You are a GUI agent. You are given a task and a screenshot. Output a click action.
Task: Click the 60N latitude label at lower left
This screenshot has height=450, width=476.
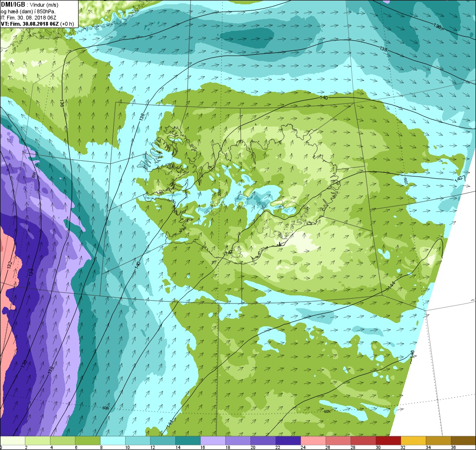(105, 408)
